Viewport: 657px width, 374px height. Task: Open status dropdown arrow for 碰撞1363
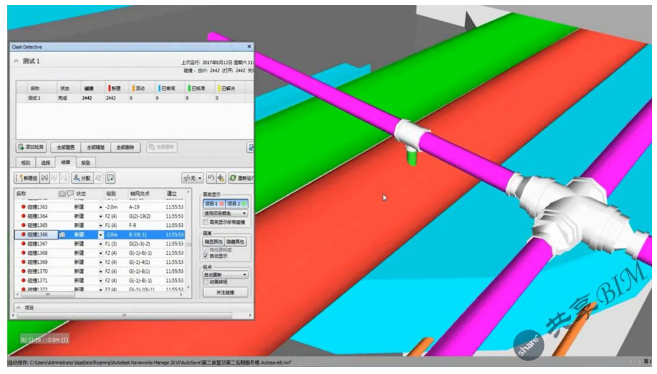click(101, 207)
